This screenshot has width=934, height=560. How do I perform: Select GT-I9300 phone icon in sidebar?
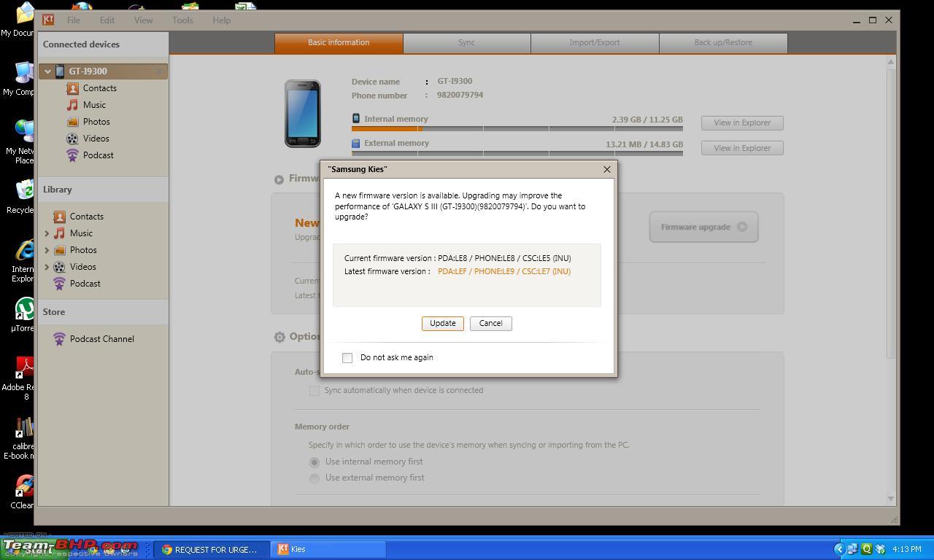point(60,71)
